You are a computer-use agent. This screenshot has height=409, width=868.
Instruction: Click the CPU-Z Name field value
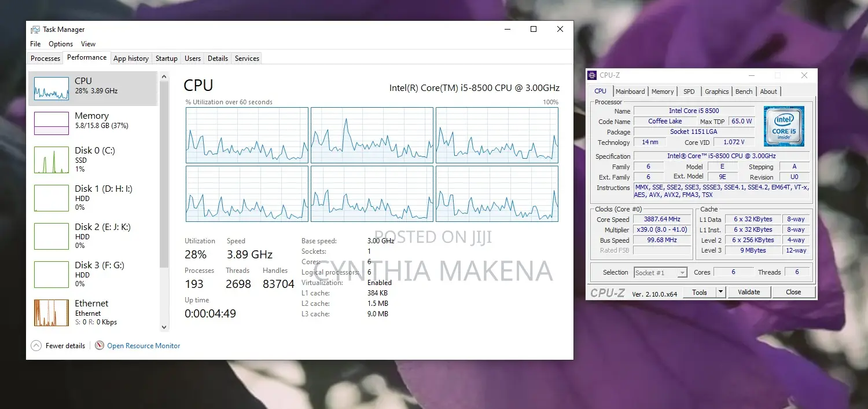[x=694, y=111]
